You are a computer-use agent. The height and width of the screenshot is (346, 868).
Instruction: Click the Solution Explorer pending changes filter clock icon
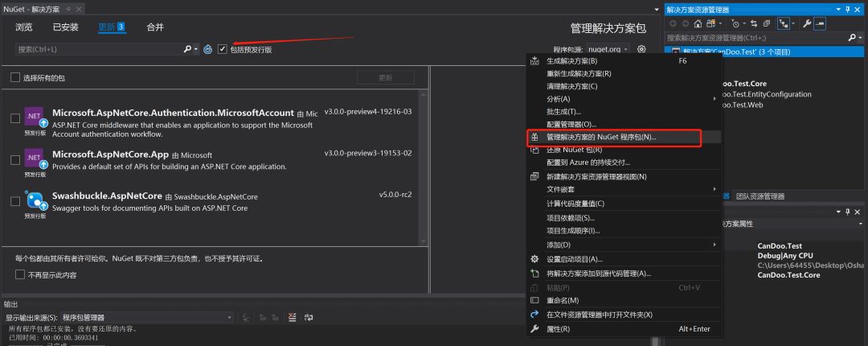click(735, 23)
